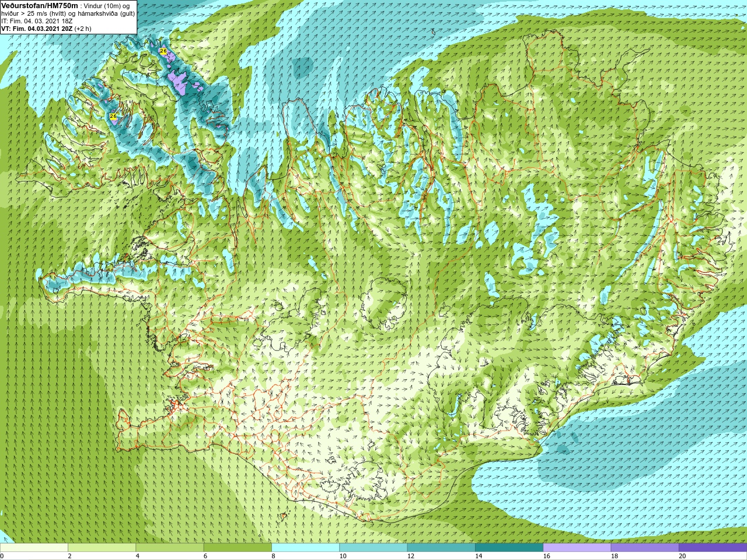The height and width of the screenshot is (560, 747).
Task: Click the southern yellow 26 gust label
Action: [x=113, y=116]
